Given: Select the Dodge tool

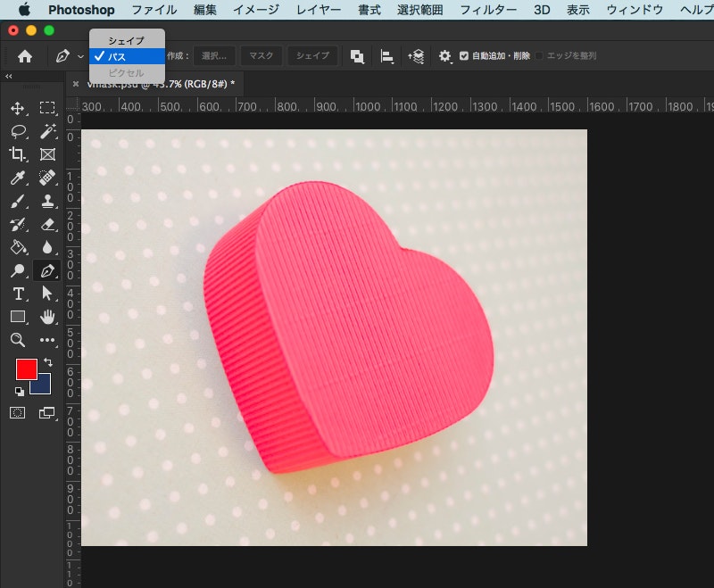Looking at the screenshot, I should pos(17,270).
